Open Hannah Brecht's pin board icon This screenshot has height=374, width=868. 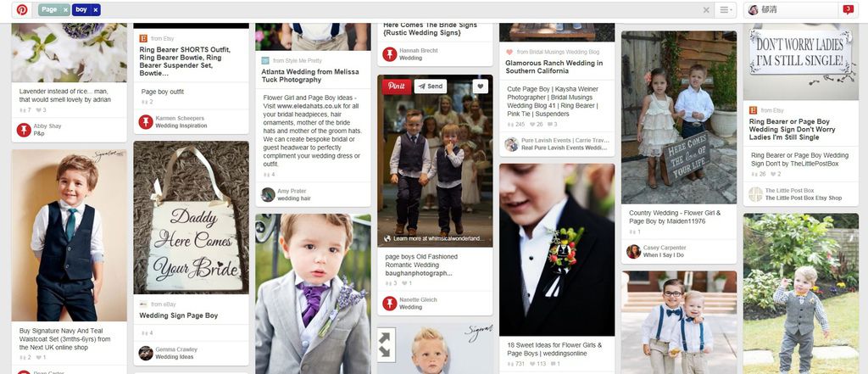tap(390, 54)
